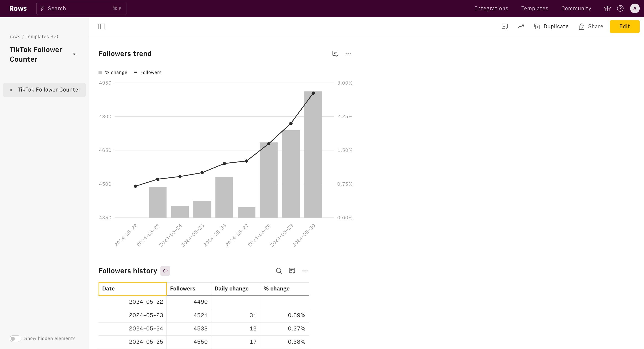Open the Templates 3.0 breadcrumb link
This screenshot has width=644, height=349.
42,37
